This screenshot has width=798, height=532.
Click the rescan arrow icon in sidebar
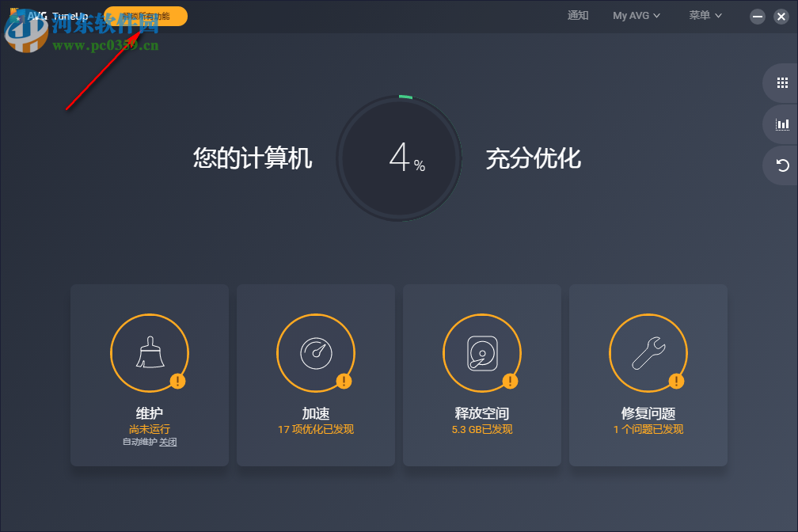tap(781, 165)
